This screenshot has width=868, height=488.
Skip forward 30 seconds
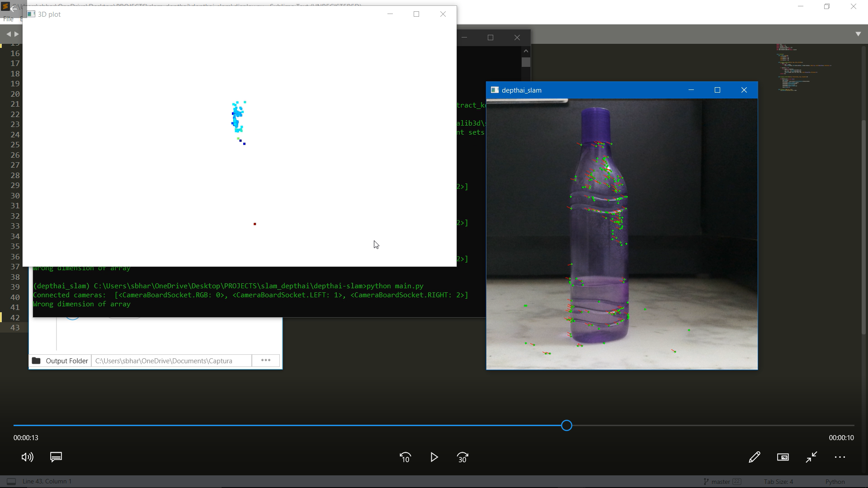point(462,457)
